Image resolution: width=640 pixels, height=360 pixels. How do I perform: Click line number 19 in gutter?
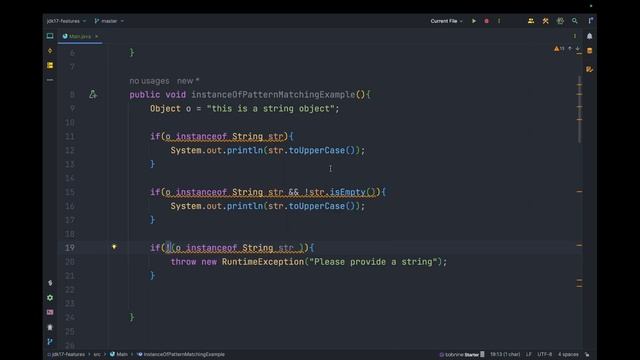point(70,248)
